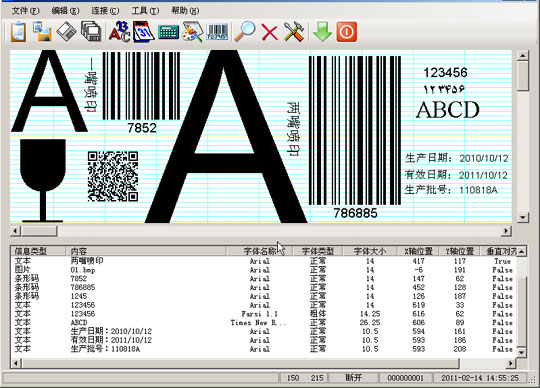The width and height of the screenshot is (540, 388).
Task: Click the magnifying glass zoom icon
Action: click(x=245, y=32)
